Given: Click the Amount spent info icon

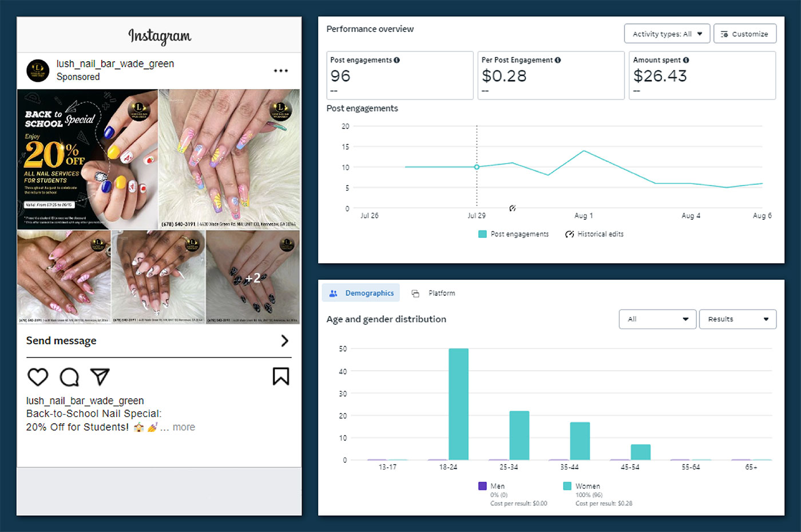Looking at the screenshot, I should pyautogui.click(x=686, y=60).
